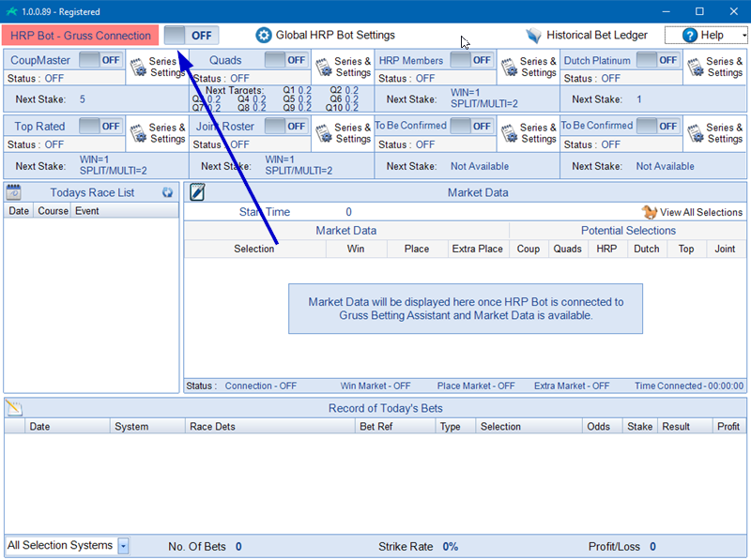Open the Historical Bet Ledger book icon

[x=533, y=35]
